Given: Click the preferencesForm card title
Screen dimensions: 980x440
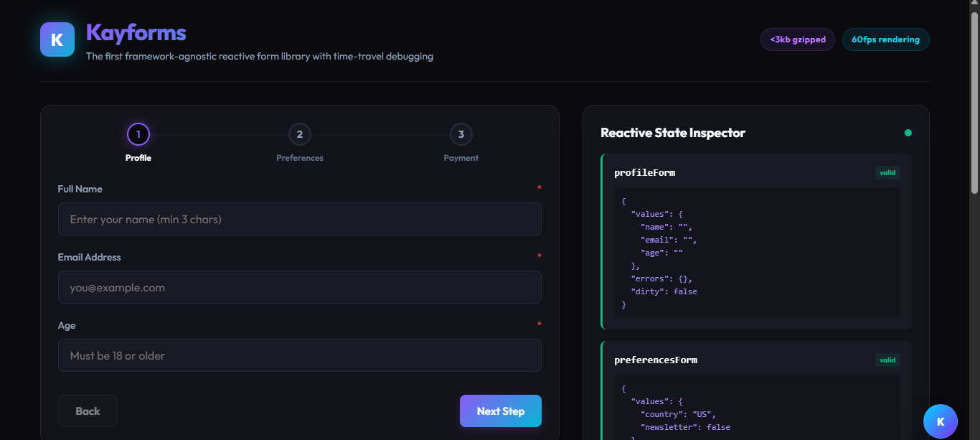Looking at the screenshot, I should (x=656, y=360).
